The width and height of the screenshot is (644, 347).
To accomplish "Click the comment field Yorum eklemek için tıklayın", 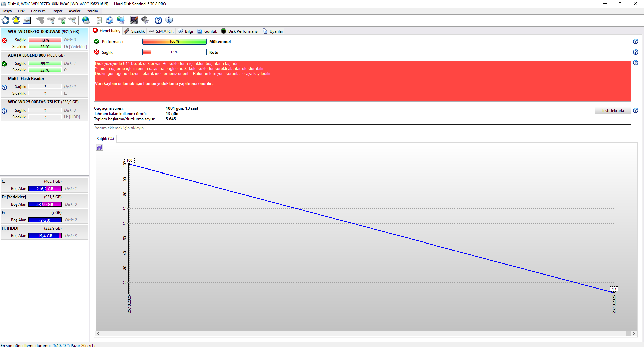I will pos(362,128).
